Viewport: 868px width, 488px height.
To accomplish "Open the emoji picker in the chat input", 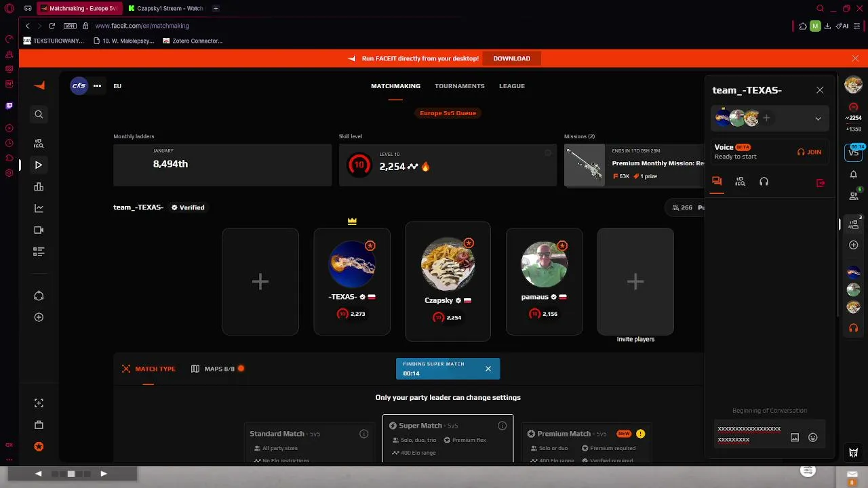I will tap(813, 438).
